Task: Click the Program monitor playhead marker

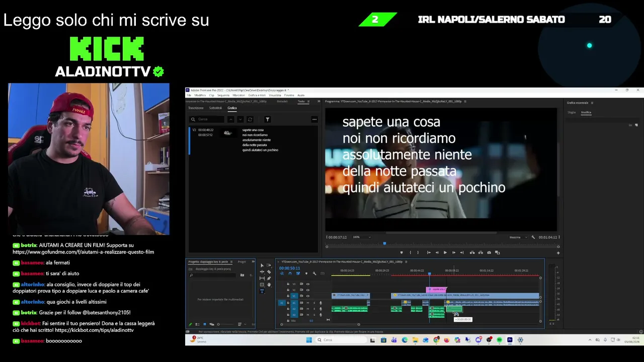Action: 385,243
